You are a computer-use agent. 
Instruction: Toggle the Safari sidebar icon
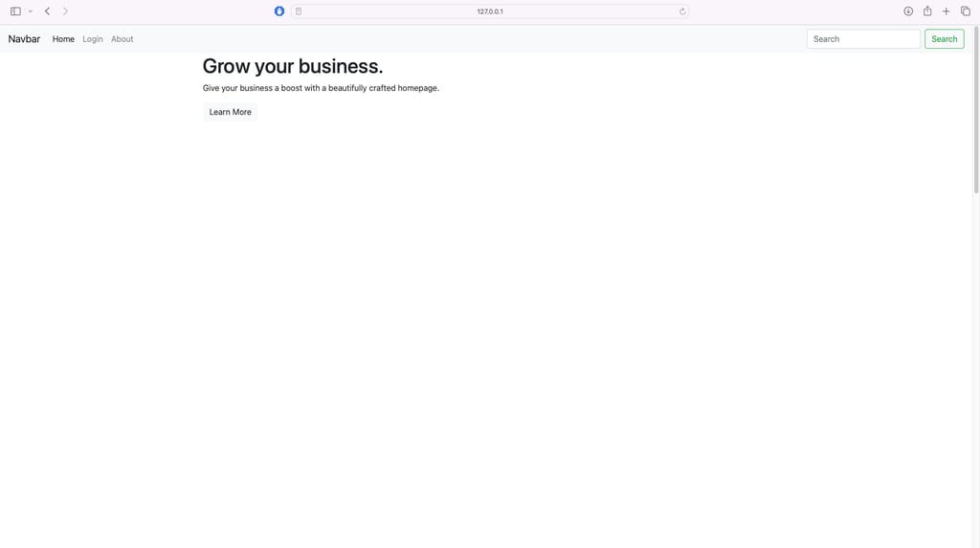pos(15,11)
